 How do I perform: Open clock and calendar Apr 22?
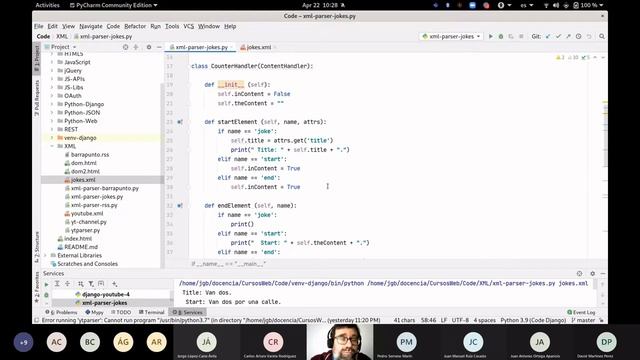[x=320, y=5]
